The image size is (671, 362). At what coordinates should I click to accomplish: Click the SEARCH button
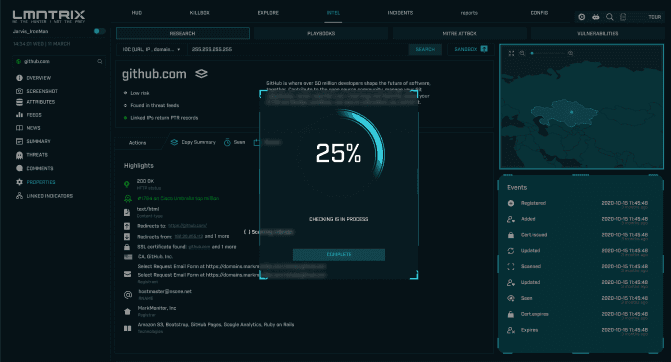425,50
